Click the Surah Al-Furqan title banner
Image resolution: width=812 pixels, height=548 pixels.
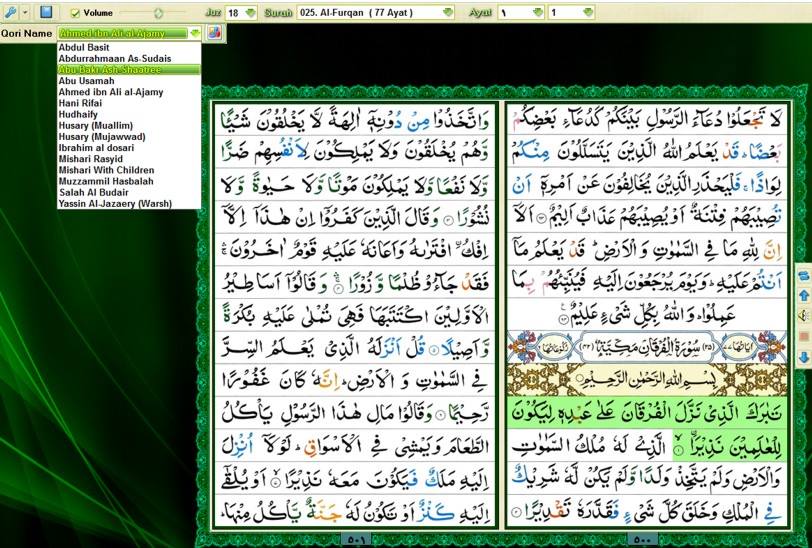pyautogui.click(x=647, y=346)
